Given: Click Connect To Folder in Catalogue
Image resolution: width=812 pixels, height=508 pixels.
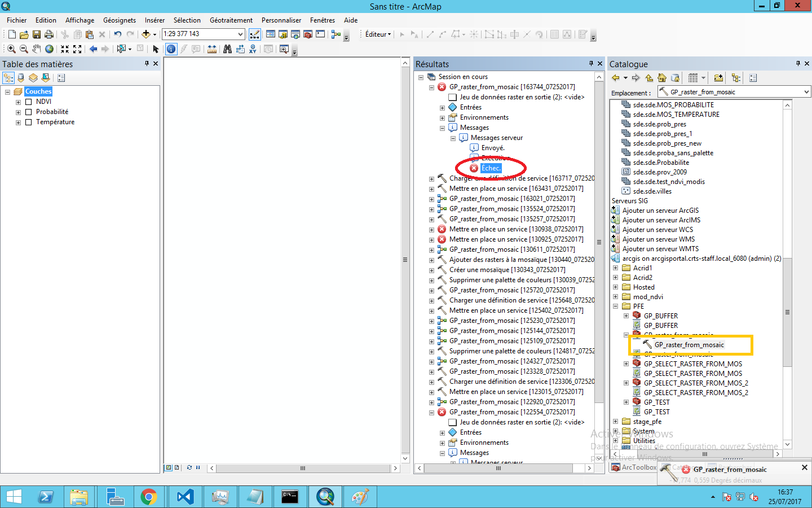Looking at the screenshot, I should click(x=718, y=78).
